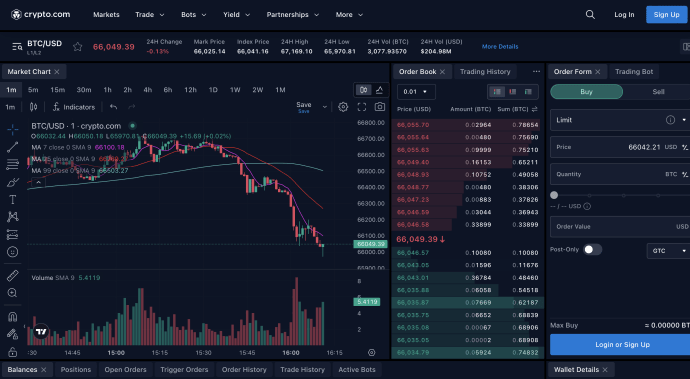
Task: Switch to the depth chart view toggle
Action: pos(380,90)
